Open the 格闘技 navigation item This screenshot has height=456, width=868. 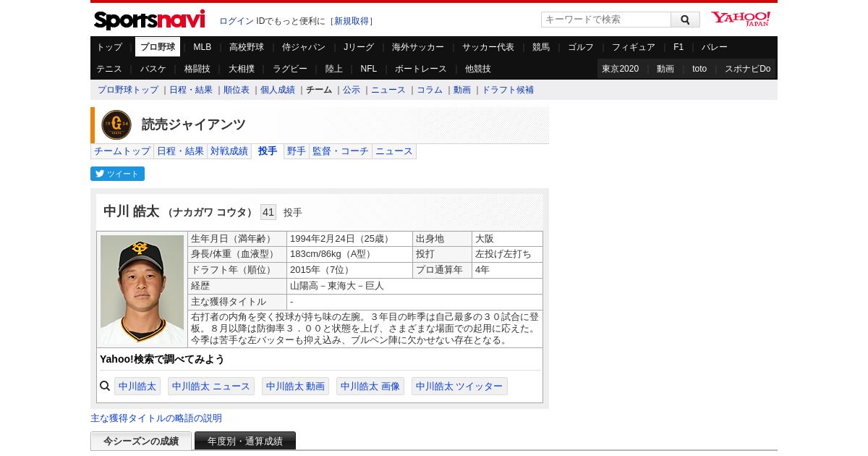(x=197, y=69)
